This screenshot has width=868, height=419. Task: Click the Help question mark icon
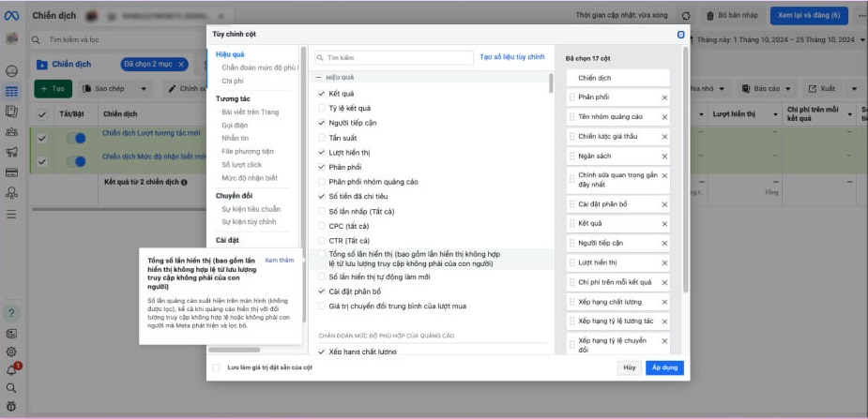[x=11, y=313]
